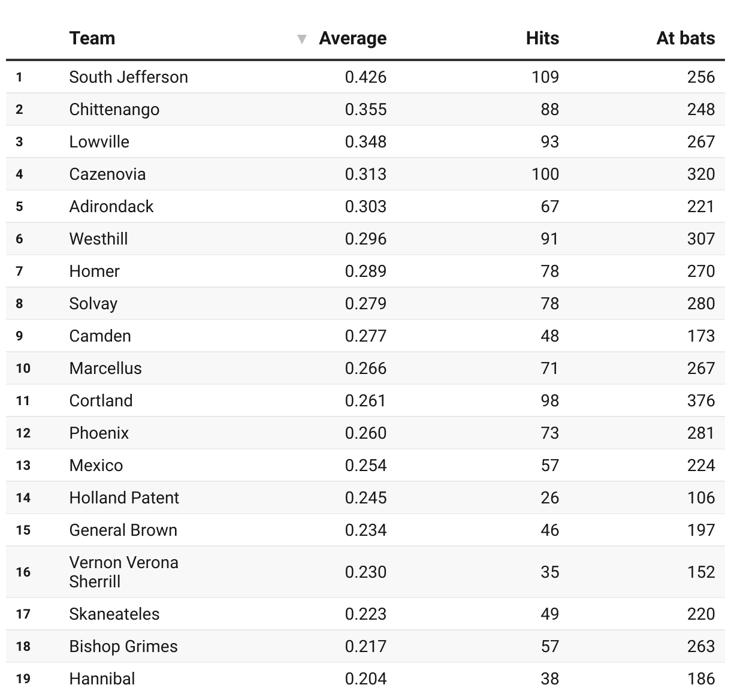Sort table by At bats column header
731x700 pixels.
(x=685, y=38)
